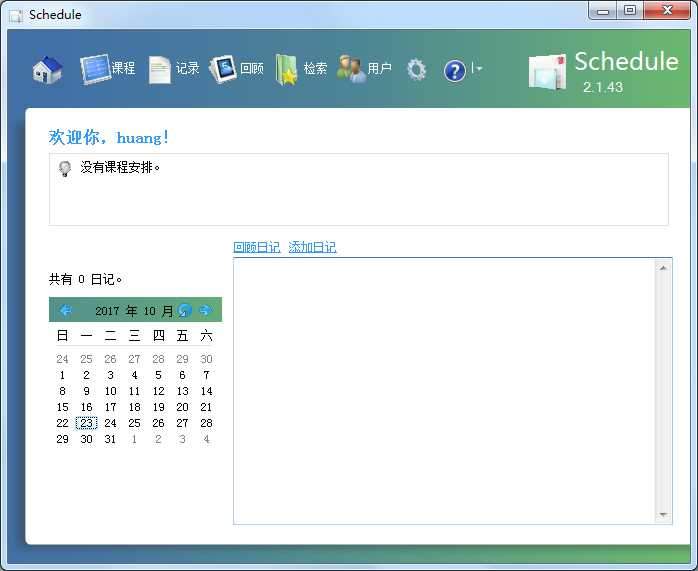Open the settings gear icon
This screenshot has height=571, width=698.
(416, 70)
